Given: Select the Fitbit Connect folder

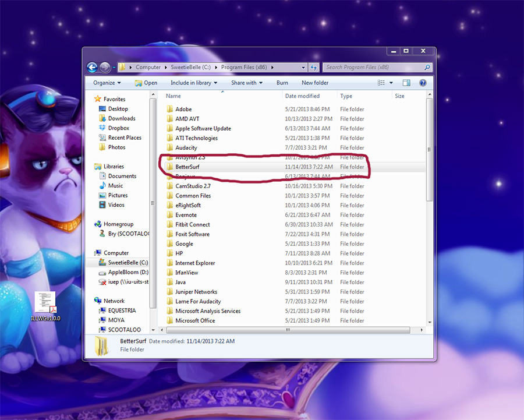Looking at the screenshot, I should pyautogui.click(x=193, y=225).
